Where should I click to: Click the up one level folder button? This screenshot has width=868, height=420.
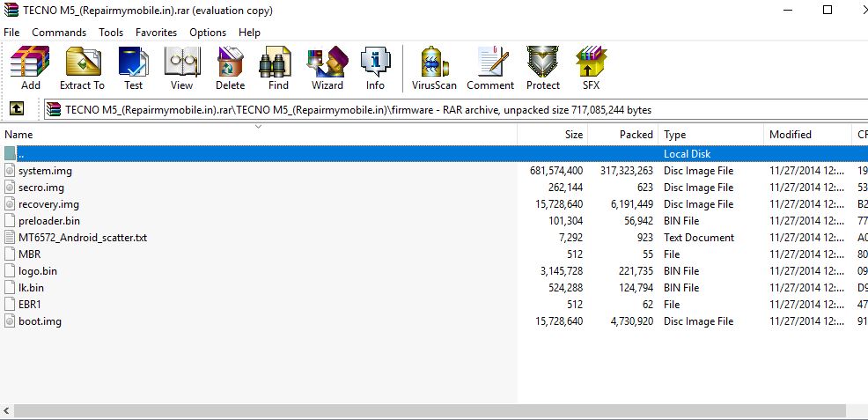[17, 109]
